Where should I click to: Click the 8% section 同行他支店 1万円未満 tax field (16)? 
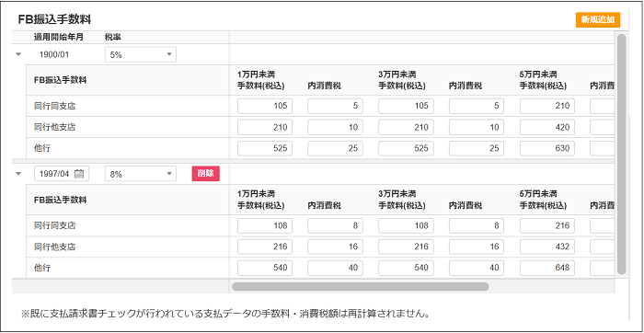tap(335, 247)
